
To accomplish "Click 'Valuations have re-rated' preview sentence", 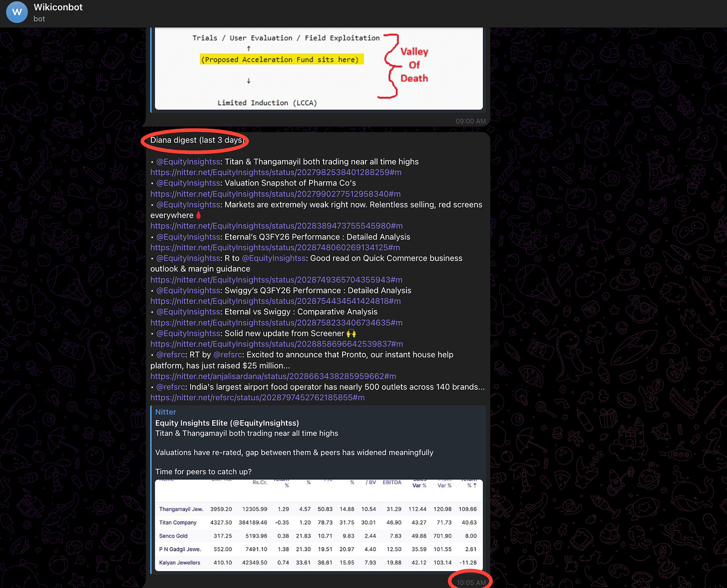I will [294, 452].
